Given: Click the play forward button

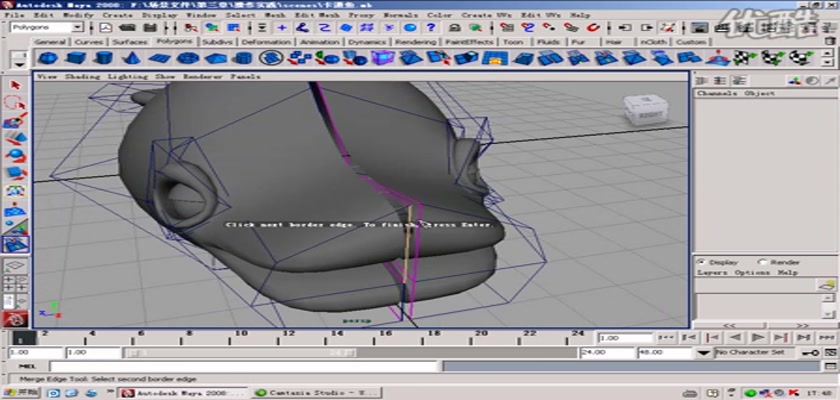Looking at the screenshot, I should click(x=758, y=337).
